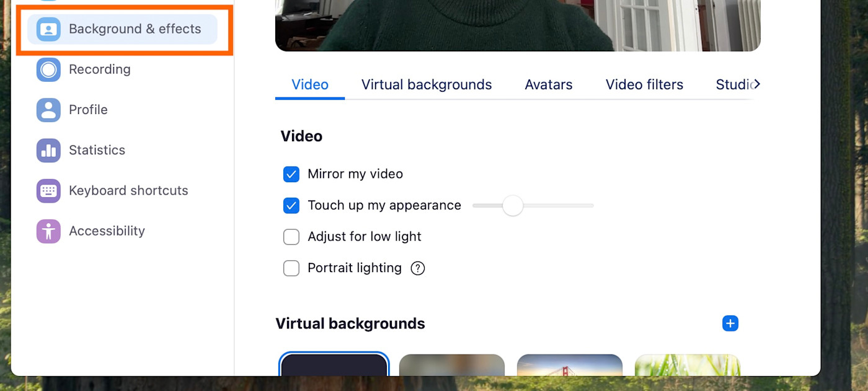The width and height of the screenshot is (868, 391).
Task: Click the Portrait lighting help question mark
Action: [x=418, y=268]
